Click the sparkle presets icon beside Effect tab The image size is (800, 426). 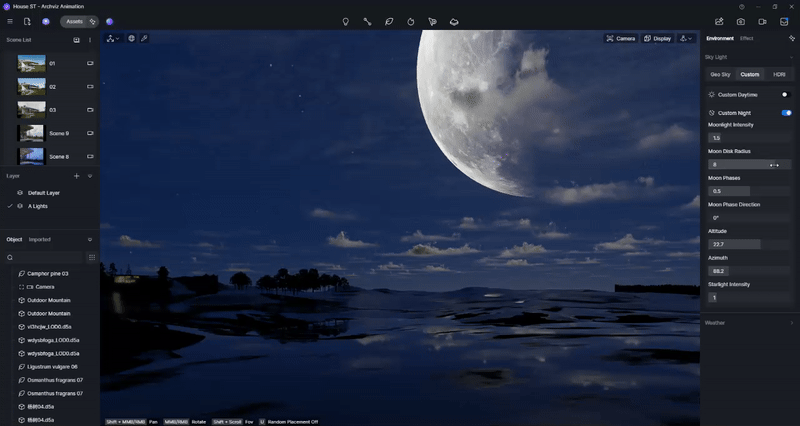point(792,38)
